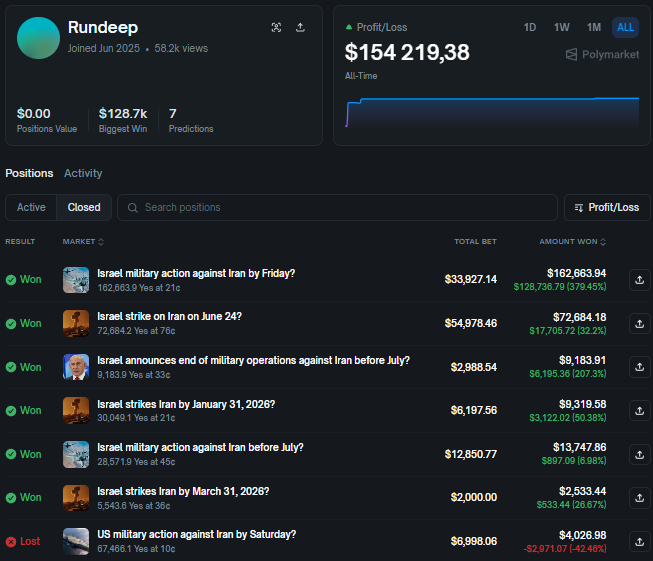Click the $0.00 Positions Value stat

click(x=47, y=120)
